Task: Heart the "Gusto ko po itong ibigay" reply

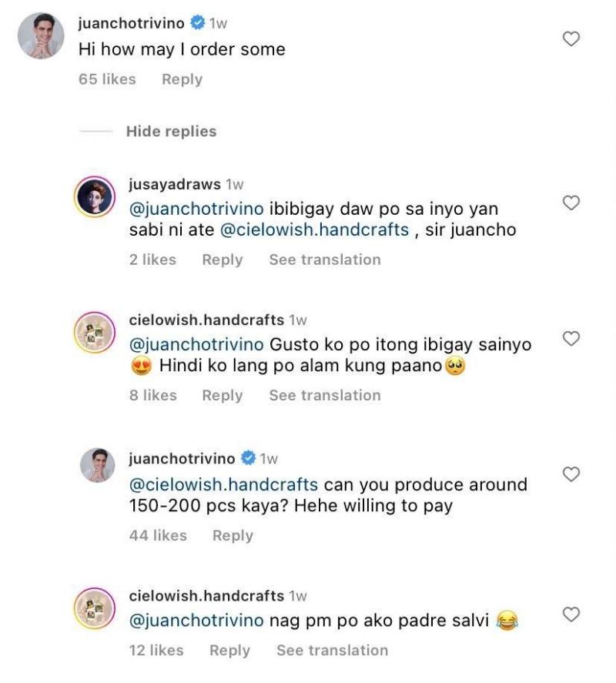Action: pyautogui.click(x=571, y=338)
